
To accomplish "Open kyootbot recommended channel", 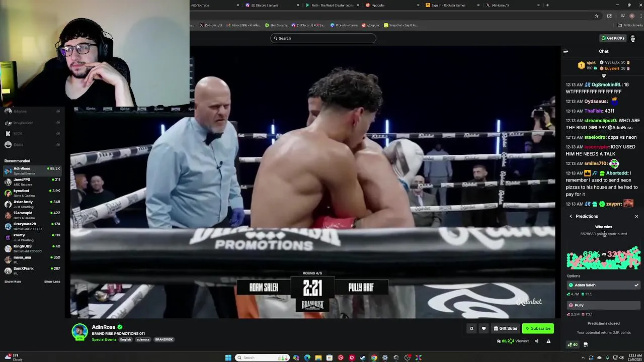I will click(32, 193).
